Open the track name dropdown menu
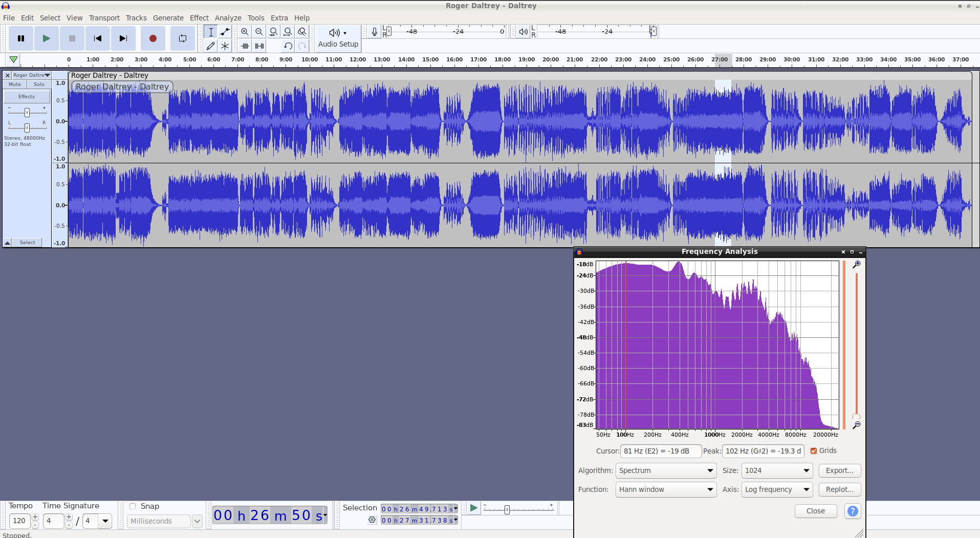 [32, 75]
